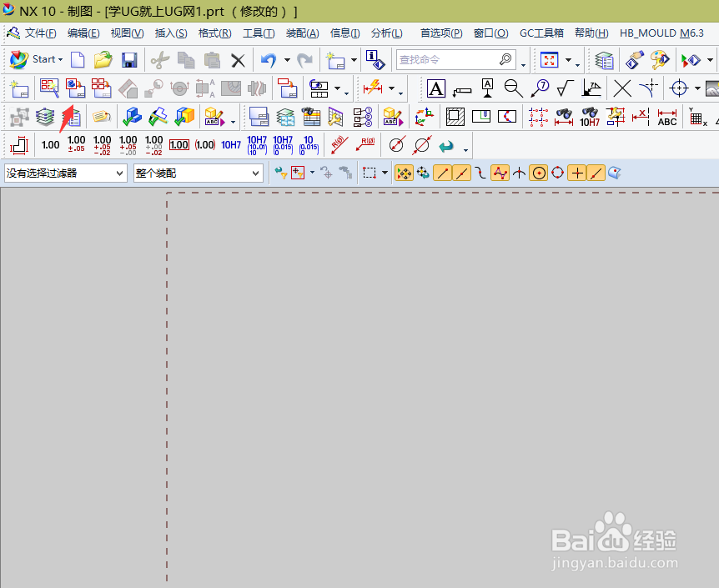Click the Start button
Viewport: 719px width, 588px height.
(x=36, y=59)
